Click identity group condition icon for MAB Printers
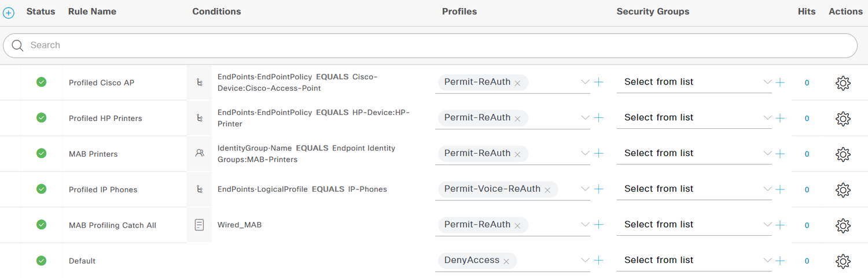 tap(200, 154)
